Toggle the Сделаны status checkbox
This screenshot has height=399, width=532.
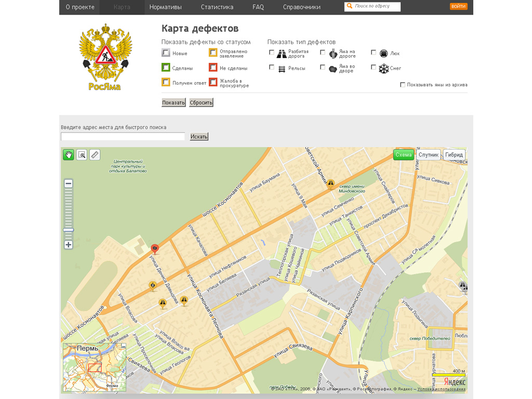166,68
